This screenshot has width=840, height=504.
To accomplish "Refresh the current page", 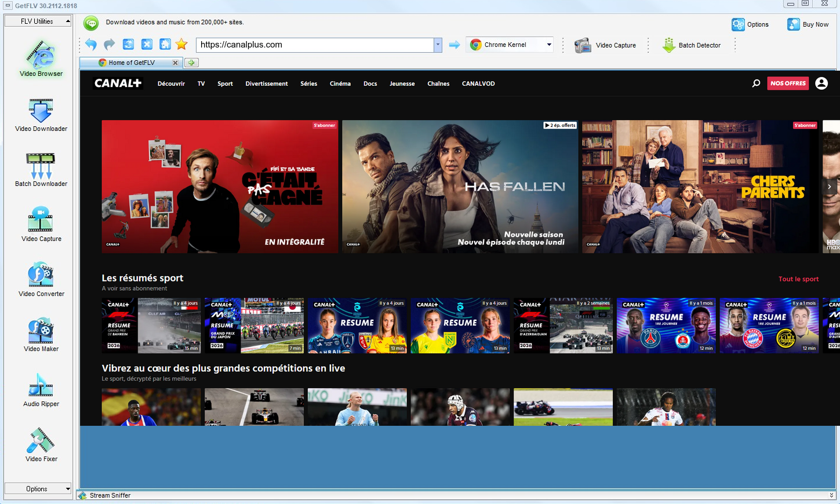I will pyautogui.click(x=129, y=45).
